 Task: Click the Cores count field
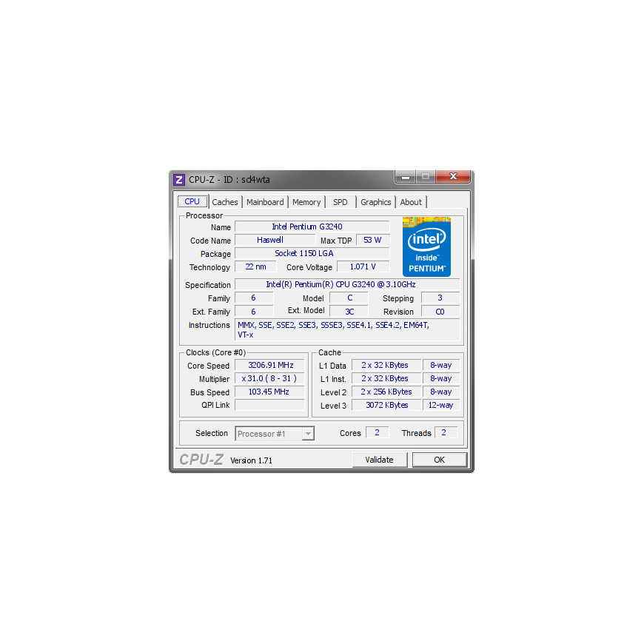pyautogui.click(x=377, y=432)
